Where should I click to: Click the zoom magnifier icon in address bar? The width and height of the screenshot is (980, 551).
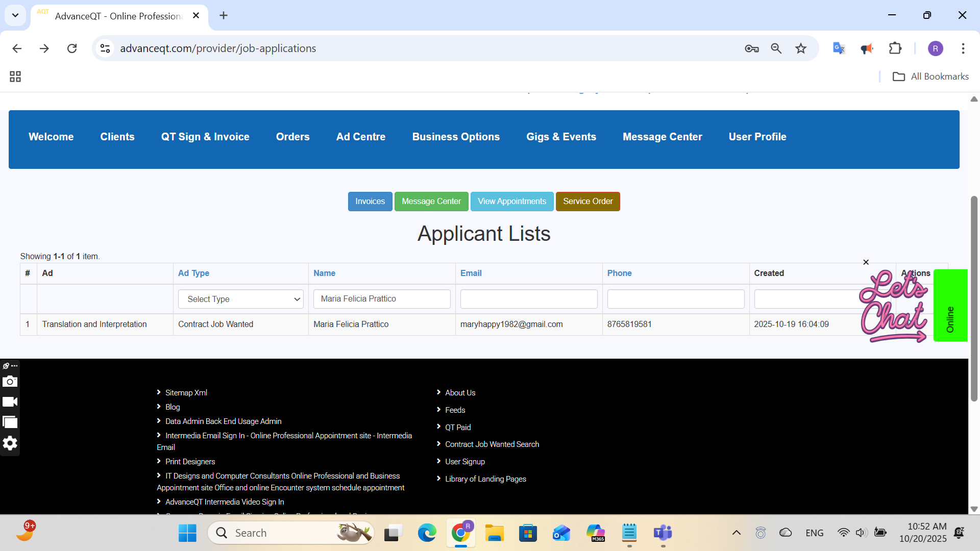click(776, 48)
